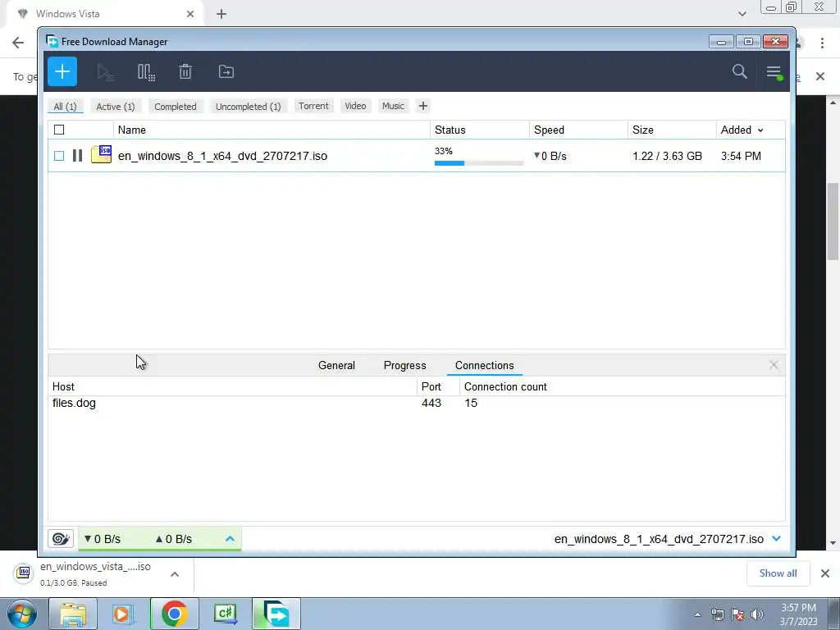Screen dimensions: 840x630
Task: Sort by the Size column header
Action: [672, 130]
